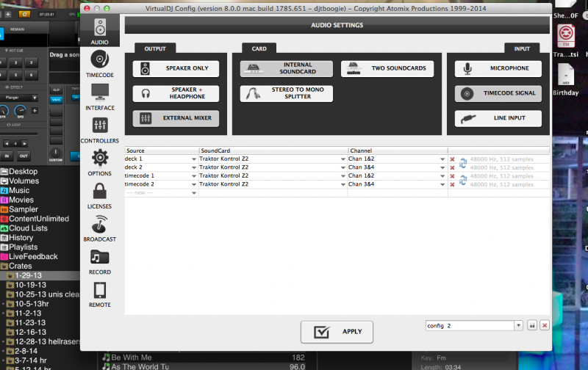This screenshot has height=370, width=588.
Task: Delete the config 2 preset
Action: 545,325
